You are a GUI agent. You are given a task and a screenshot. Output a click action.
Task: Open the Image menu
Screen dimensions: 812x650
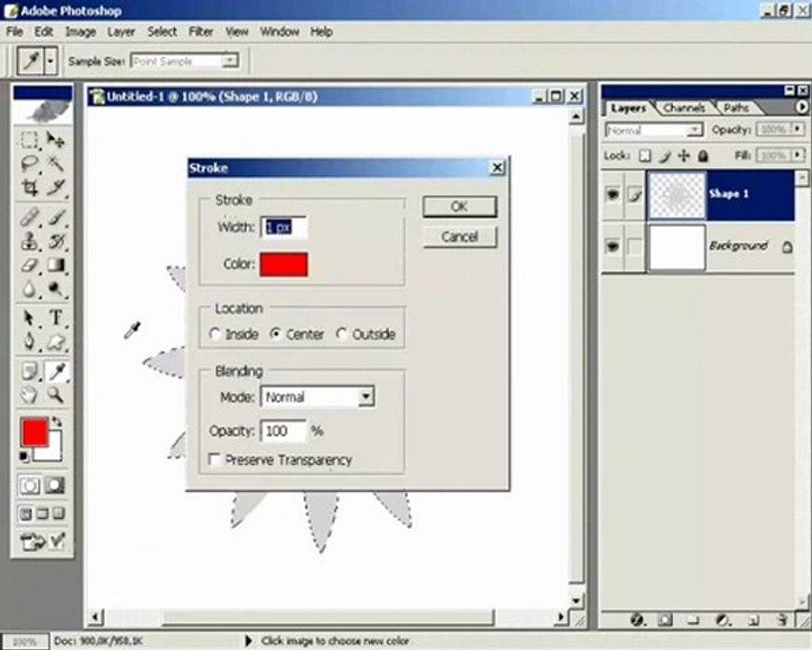tap(80, 32)
